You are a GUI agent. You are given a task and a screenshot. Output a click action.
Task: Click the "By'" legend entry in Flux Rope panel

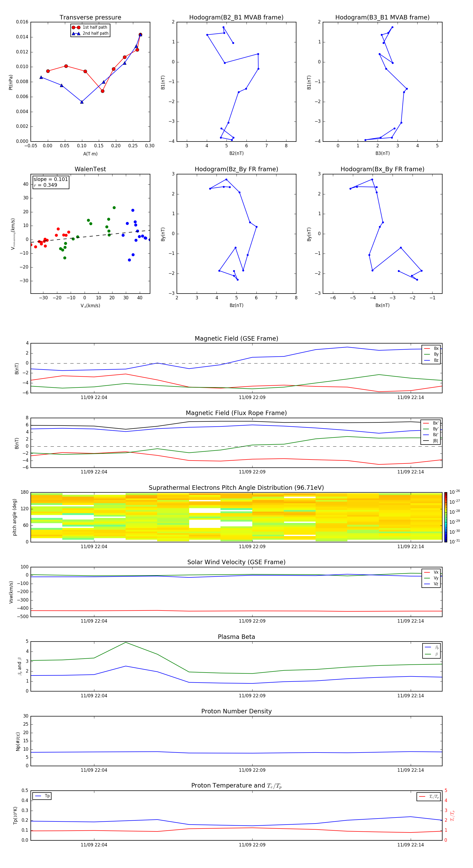pos(431,429)
